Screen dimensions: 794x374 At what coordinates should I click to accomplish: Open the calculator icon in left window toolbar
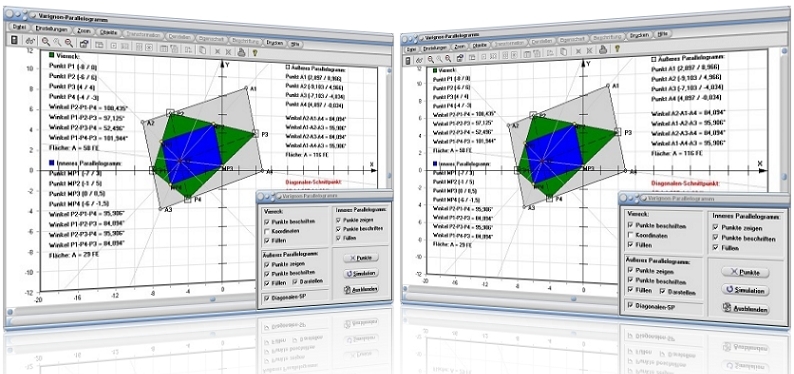click(x=14, y=40)
